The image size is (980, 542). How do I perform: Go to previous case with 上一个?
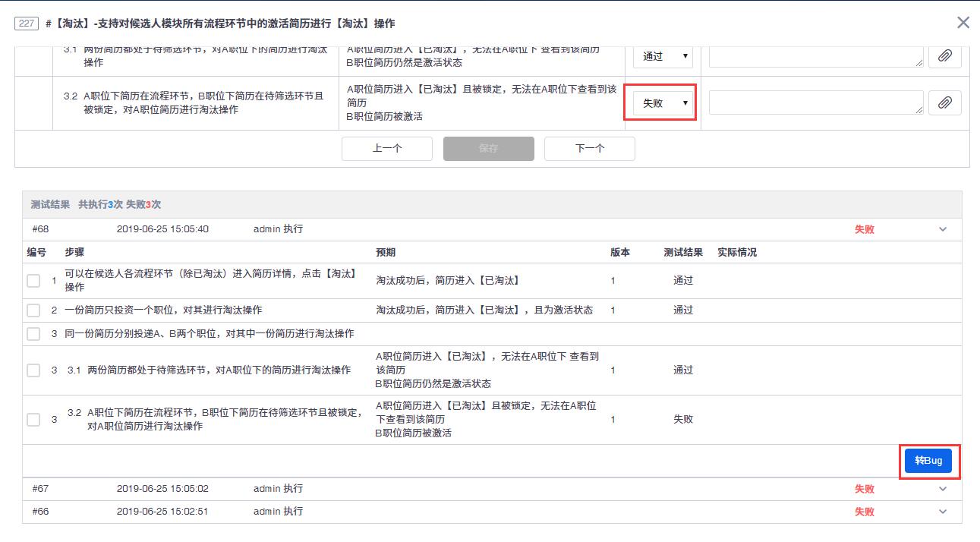point(387,149)
